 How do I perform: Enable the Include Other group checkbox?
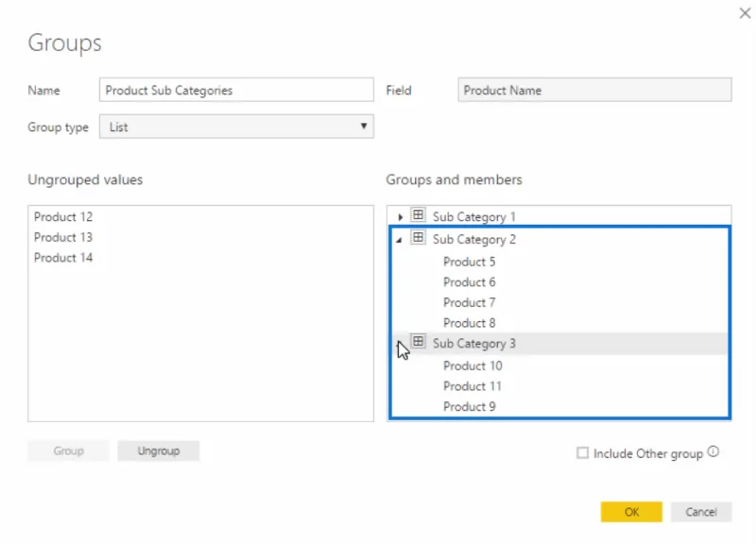pos(582,453)
